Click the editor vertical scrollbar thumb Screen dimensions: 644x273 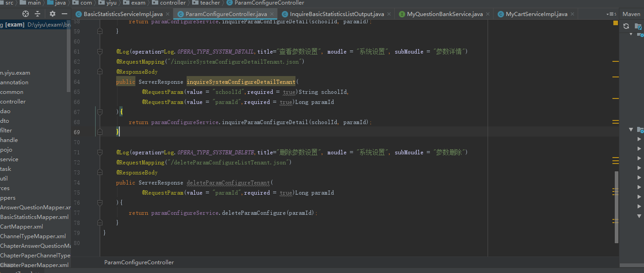point(617,207)
